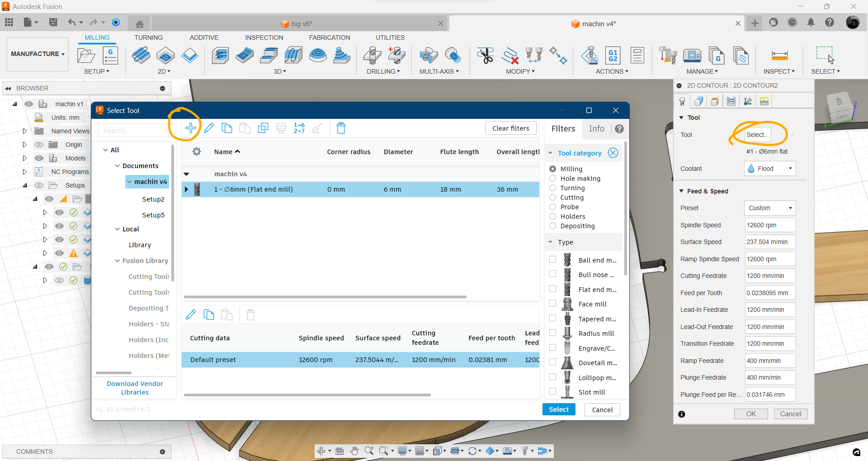868x461 pixels.
Task: Click the copy preset icon in cutting data
Action: pyautogui.click(x=209, y=314)
